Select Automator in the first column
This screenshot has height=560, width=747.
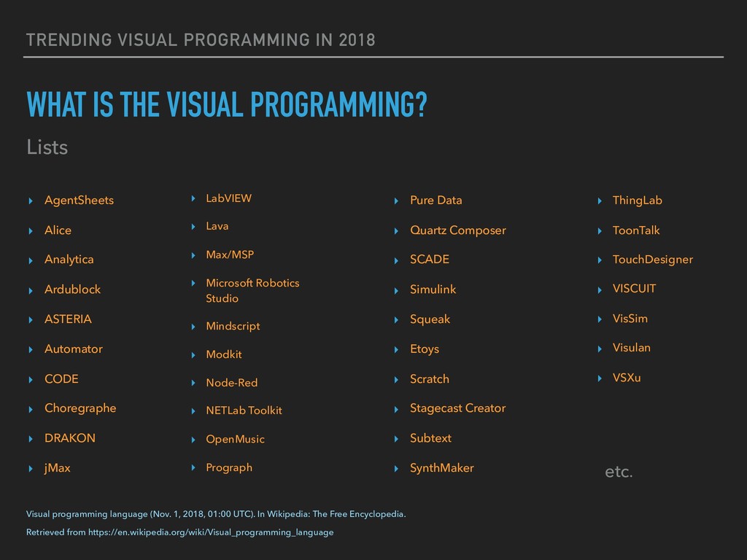74,349
